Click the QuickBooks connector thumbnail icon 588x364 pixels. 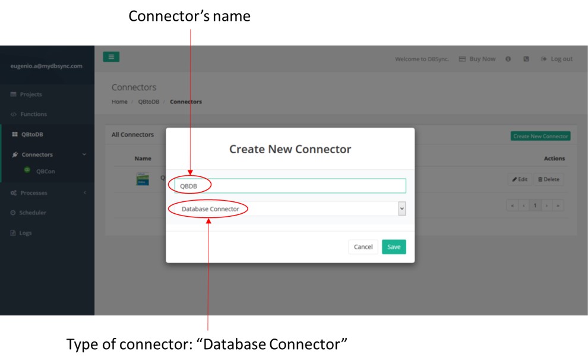click(x=143, y=179)
